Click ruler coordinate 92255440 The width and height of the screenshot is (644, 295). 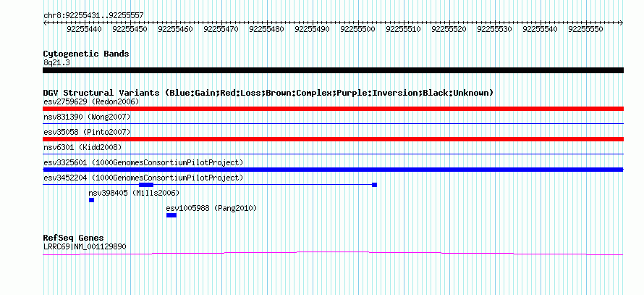pos(84,30)
